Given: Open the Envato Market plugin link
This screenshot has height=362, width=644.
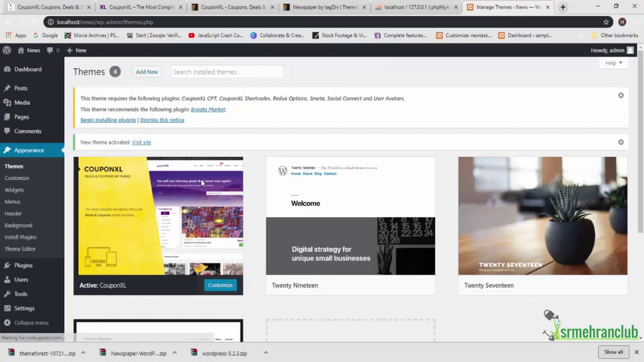Looking at the screenshot, I should click(x=208, y=109).
